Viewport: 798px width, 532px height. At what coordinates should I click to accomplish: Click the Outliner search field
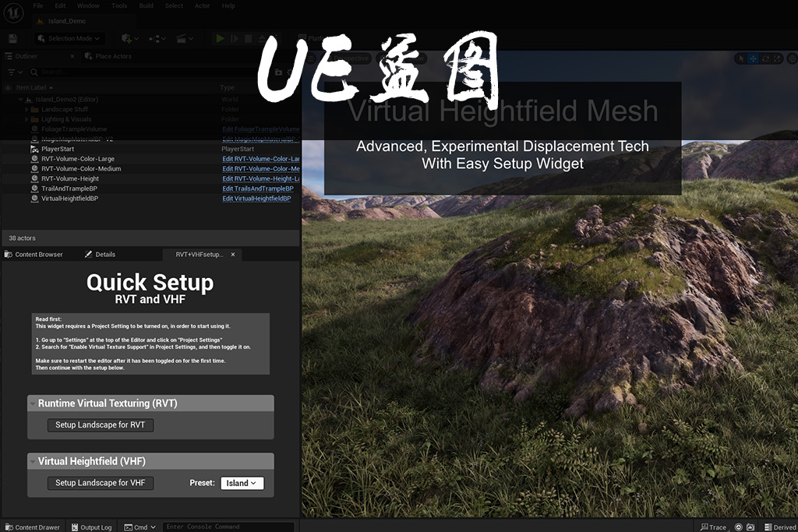click(147, 72)
